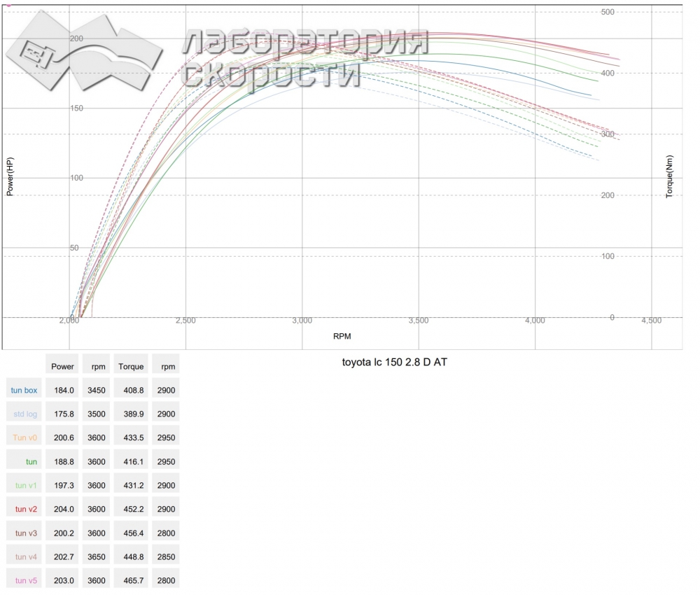Click the 50 HP power axis tick
Image resolution: width=700 pixels, height=595 pixels.
tap(74, 248)
